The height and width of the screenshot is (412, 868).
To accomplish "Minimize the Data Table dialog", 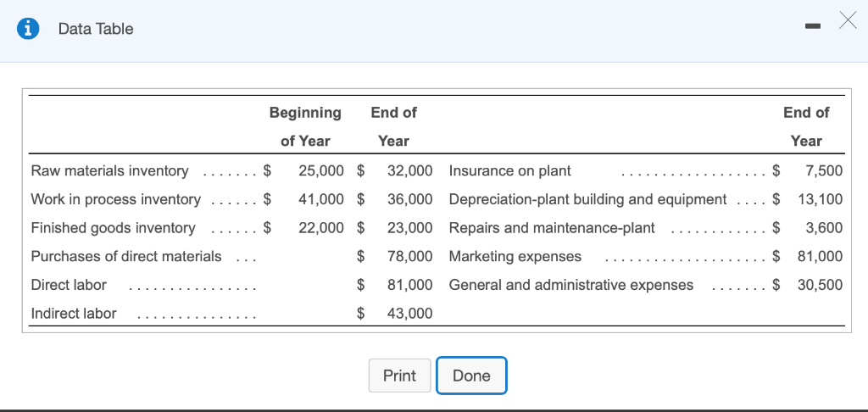I will 813,28.
